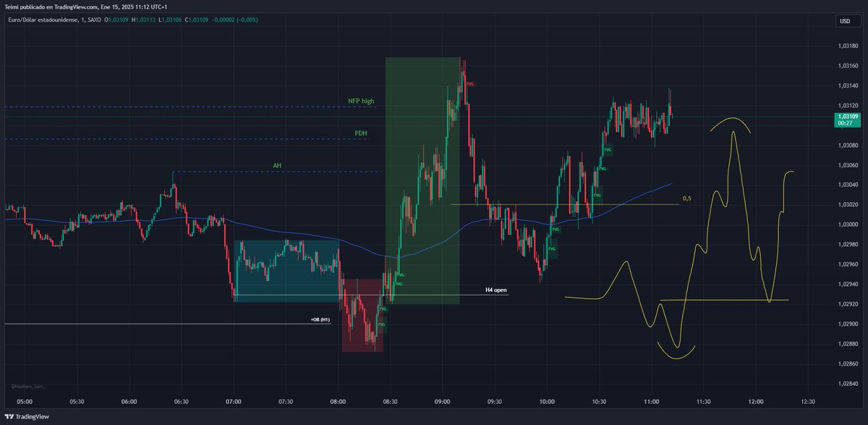Screen dimensions: 868x425
Task: Click price axis label 1,03020
Action: tap(846, 205)
